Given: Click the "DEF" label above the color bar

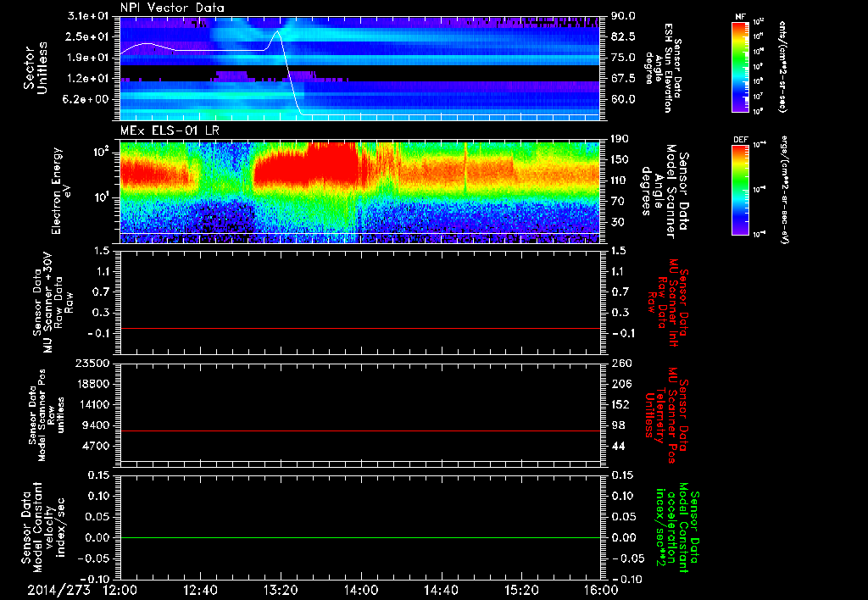Looking at the screenshot, I should 740,140.
